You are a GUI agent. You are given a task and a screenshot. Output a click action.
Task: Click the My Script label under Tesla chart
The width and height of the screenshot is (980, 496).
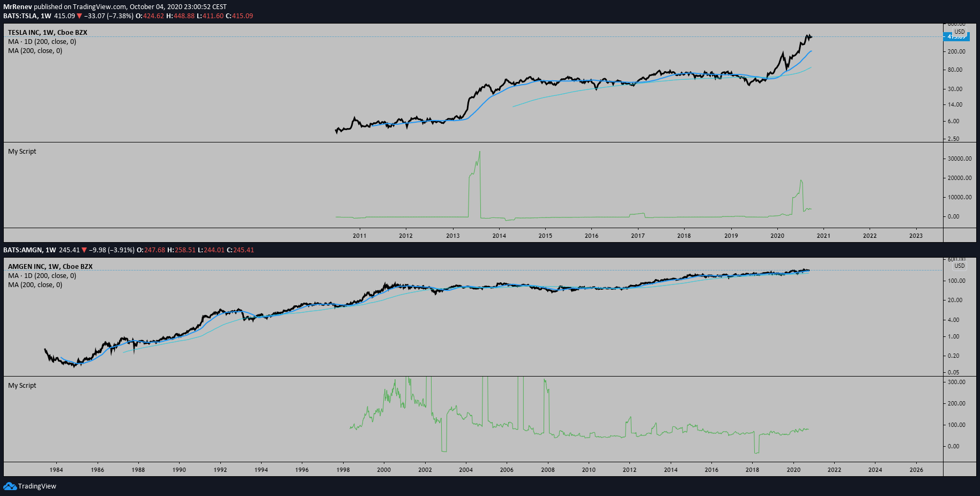click(x=22, y=152)
